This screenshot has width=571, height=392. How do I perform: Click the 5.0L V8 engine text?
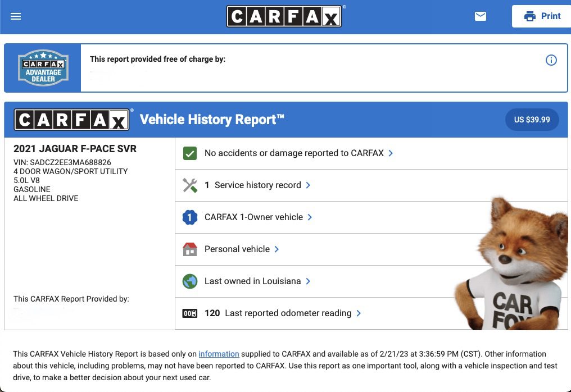[26, 180]
